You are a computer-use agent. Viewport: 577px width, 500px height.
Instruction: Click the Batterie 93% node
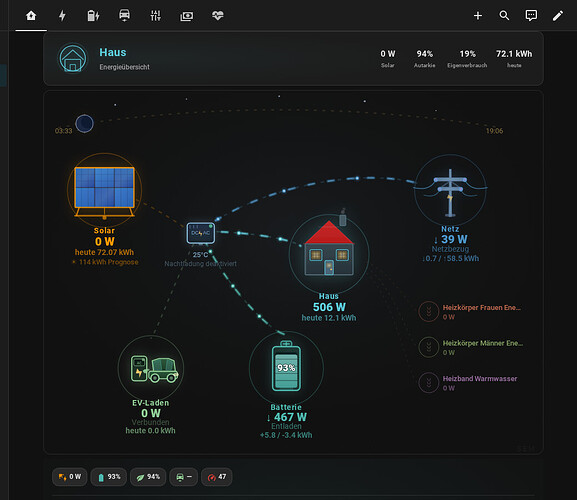point(286,368)
